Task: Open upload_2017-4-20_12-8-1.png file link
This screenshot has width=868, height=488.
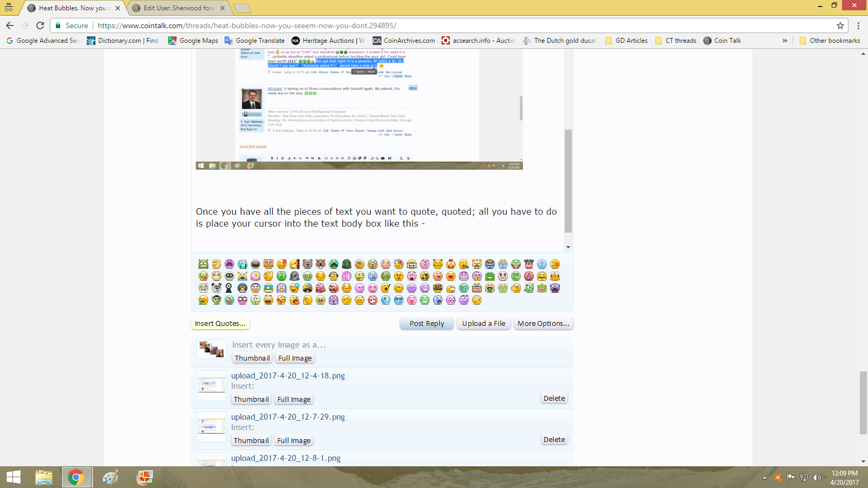Action: [x=286, y=458]
